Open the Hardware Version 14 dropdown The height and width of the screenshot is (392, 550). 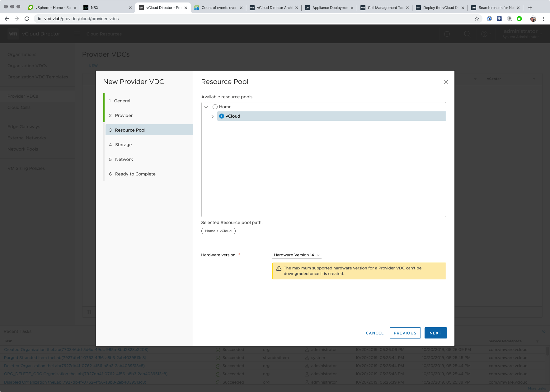pyautogui.click(x=297, y=255)
